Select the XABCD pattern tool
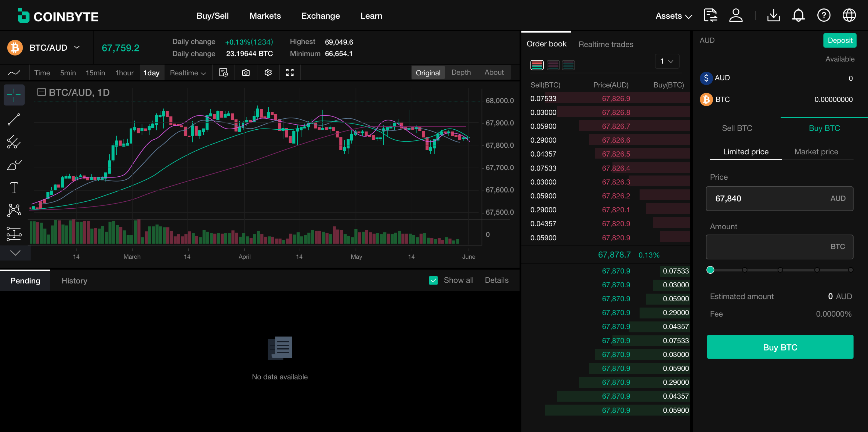 [x=14, y=210]
